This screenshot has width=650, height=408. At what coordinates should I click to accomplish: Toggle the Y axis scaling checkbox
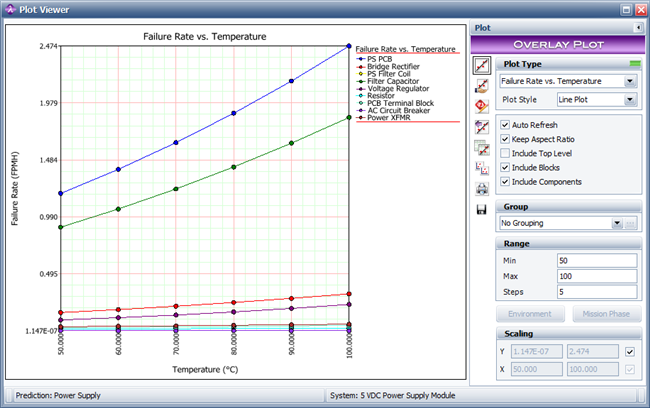click(628, 352)
